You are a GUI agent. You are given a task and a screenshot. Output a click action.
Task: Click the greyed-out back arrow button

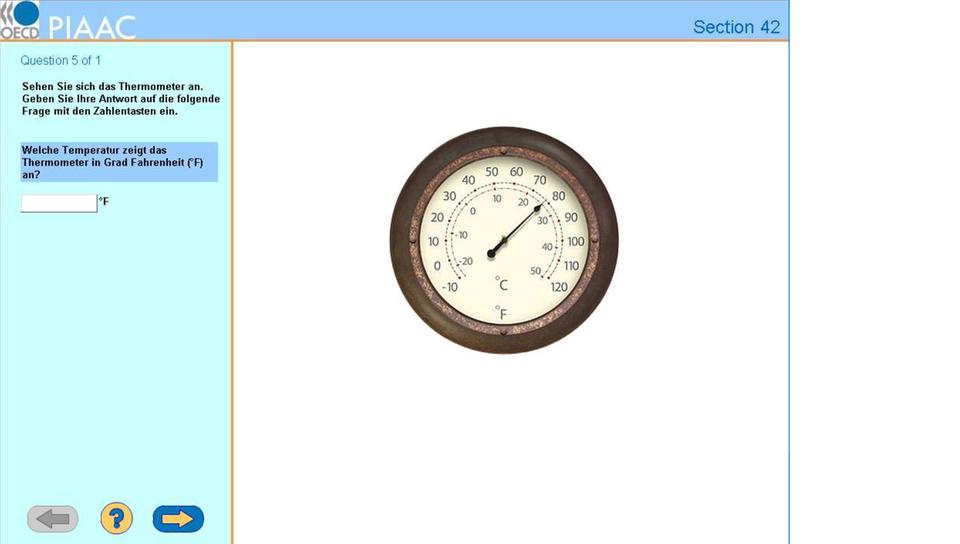click(x=53, y=519)
